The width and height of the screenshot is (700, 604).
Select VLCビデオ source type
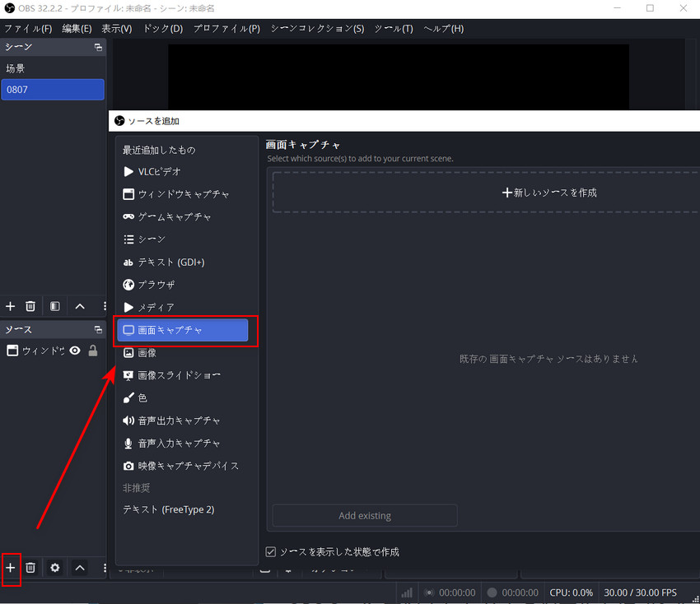pyautogui.click(x=183, y=172)
